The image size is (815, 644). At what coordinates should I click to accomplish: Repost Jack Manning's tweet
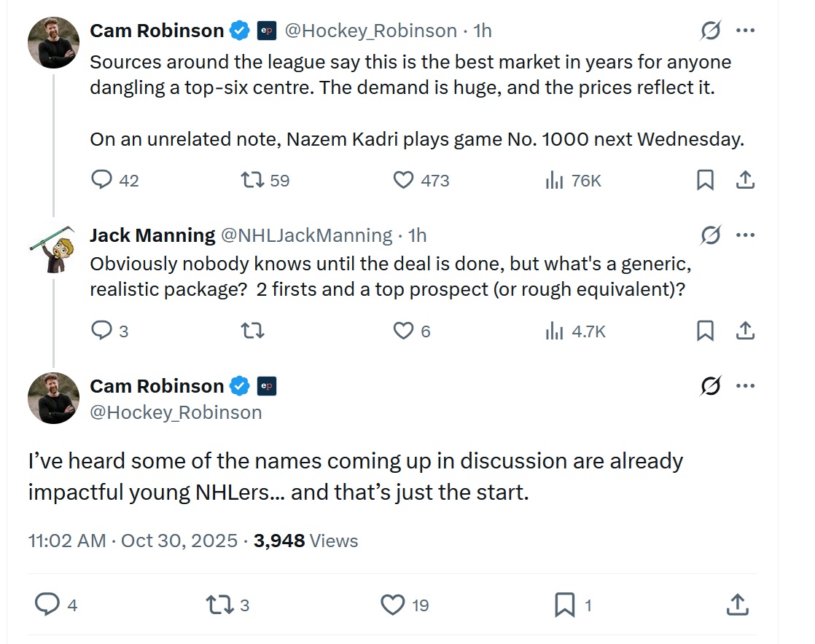tap(251, 331)
